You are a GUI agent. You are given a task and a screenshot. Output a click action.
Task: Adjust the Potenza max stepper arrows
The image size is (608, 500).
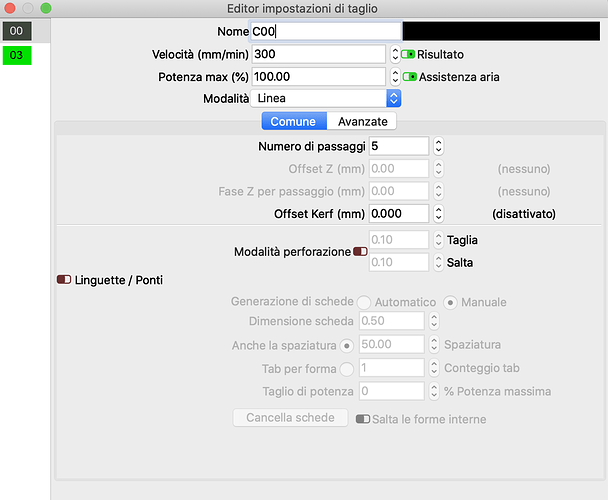(x=395, y=77)
